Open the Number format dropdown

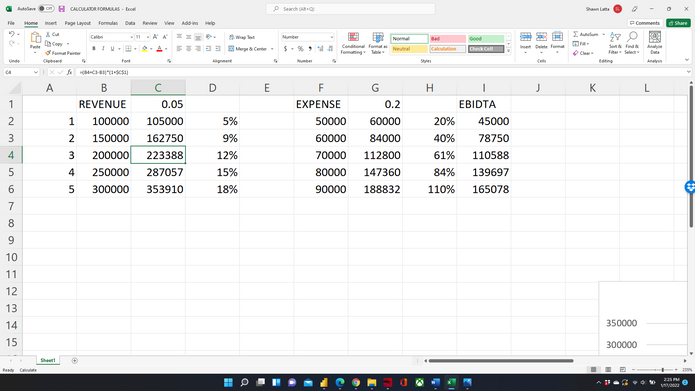tap(332, 37)
